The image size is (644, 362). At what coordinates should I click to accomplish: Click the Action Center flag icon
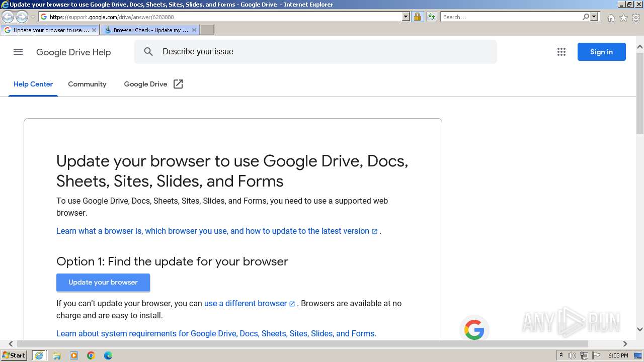(x=596, y=355)
